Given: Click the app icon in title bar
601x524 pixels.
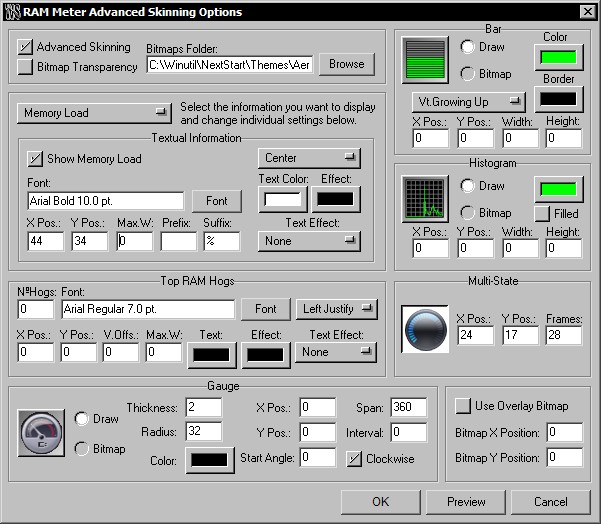Looking at the screenshot, I should 11,12.
